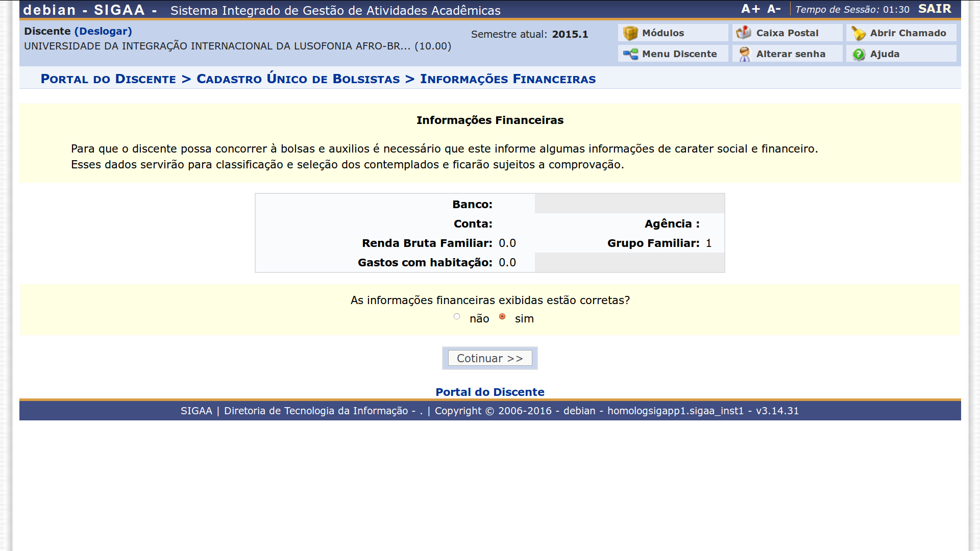This screenshot has width=980, height=551.
Task: Decrease font size with A-
Action: [x=774, y=9]
